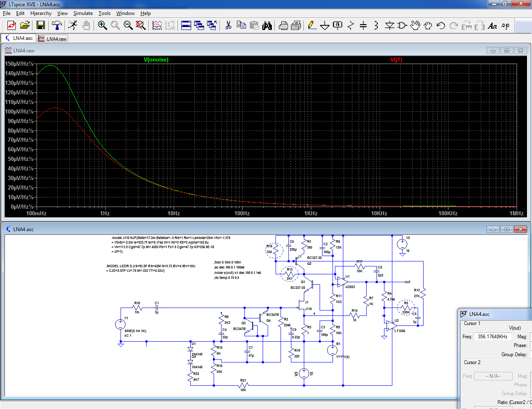Switch to the LNA4.raw tab
This screenshot has height=409, width=532.
coord(52,39)
